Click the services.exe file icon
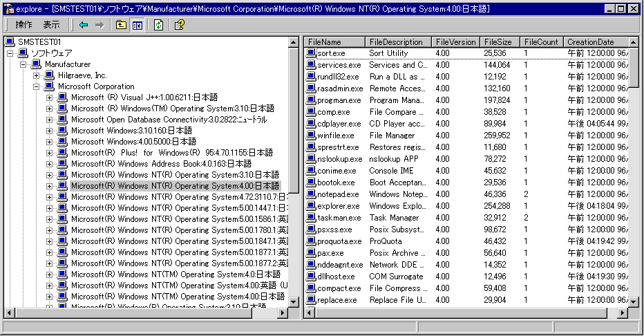 pyautogui.click(x=312, y=65)
